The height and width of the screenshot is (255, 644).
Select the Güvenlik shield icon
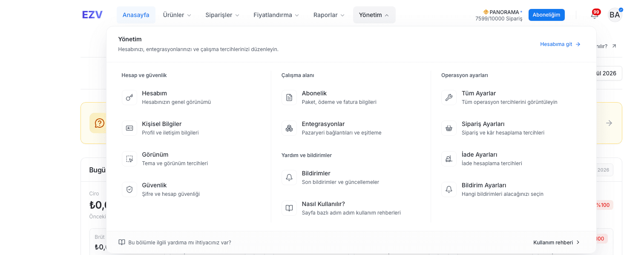click(129, 189)
